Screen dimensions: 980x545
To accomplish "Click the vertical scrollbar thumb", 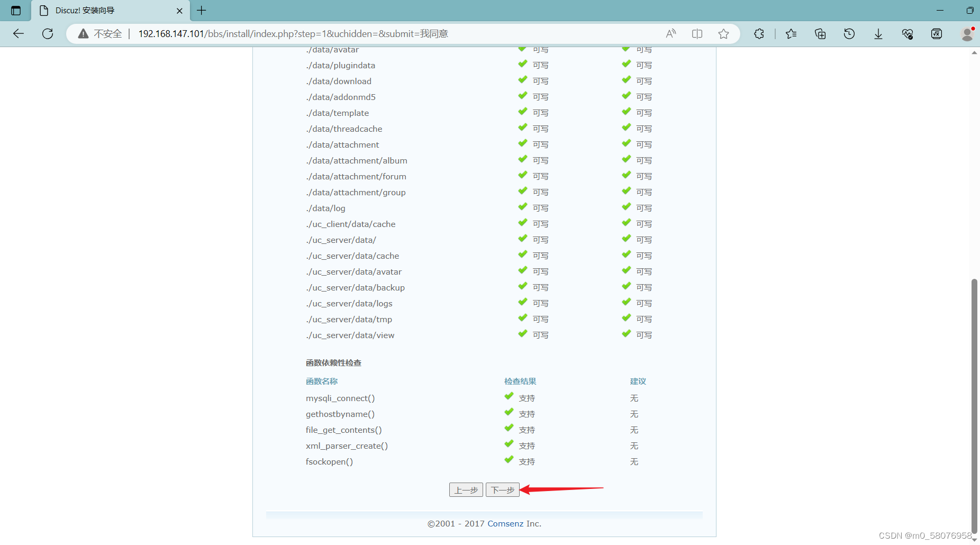I will [974, 406].
